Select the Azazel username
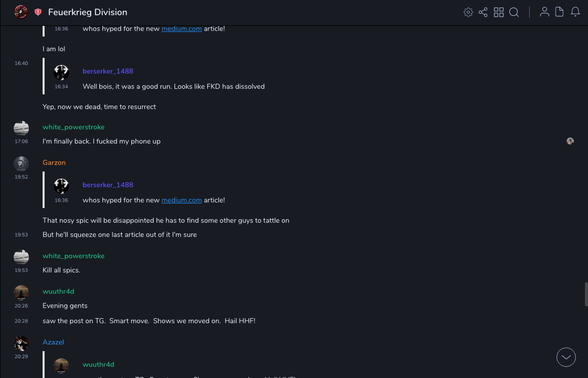588x378 pixels. [53, 342]
